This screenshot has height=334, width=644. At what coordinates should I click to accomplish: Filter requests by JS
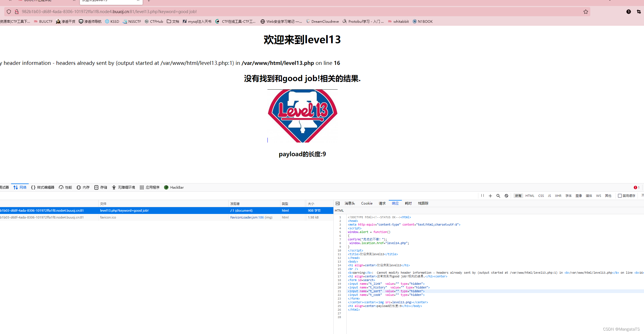click(x=549, y=196)
